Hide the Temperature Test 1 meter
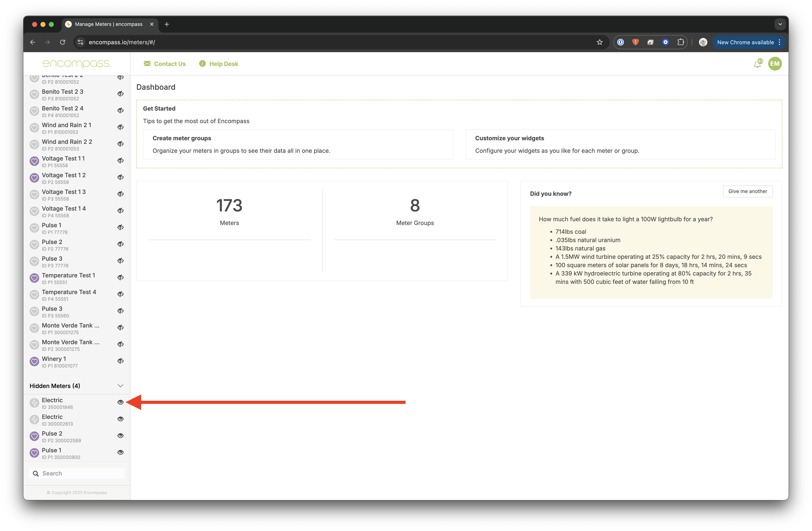This screenshot has width=812, height=531. pos(121,278)
